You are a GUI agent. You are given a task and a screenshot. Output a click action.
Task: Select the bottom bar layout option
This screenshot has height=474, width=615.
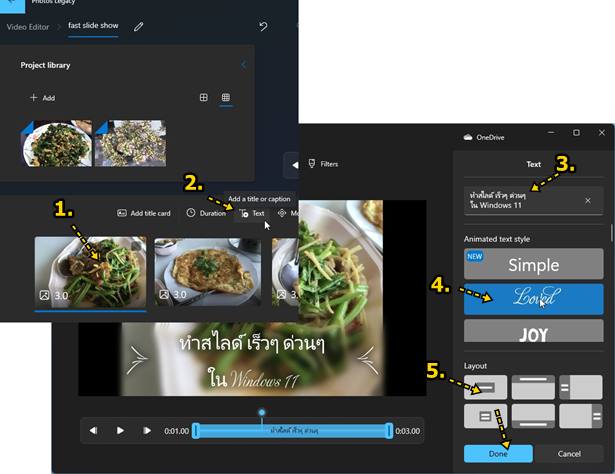coord(533,416)
